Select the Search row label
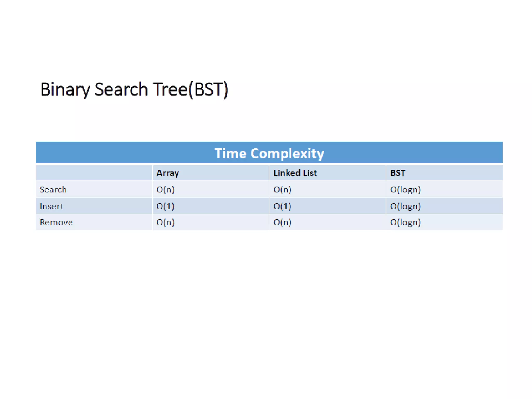Viewport: 532px width, 399px height. [53, 190]
